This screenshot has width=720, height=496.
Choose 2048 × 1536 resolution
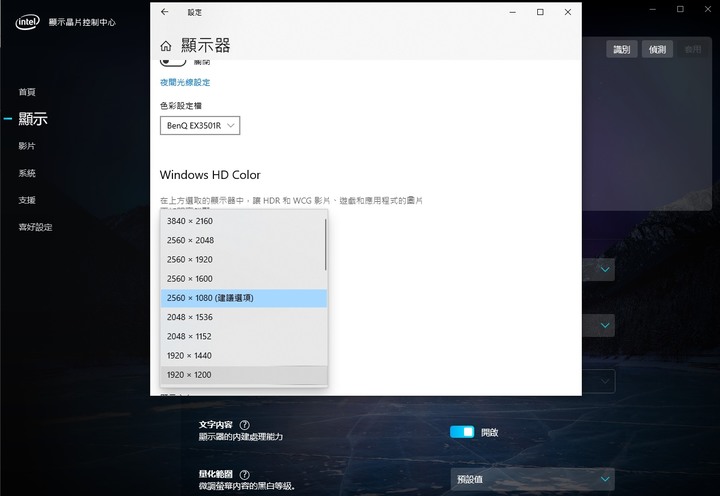(x=244, y=317)
